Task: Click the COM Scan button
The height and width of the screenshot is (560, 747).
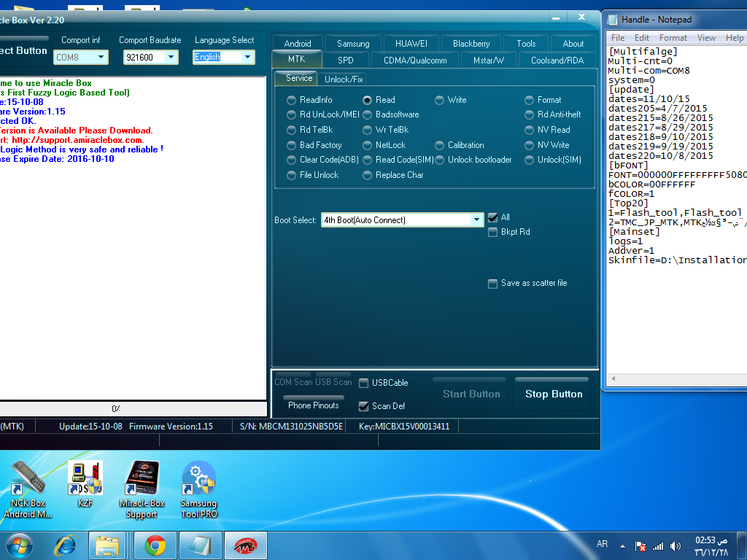Action: 293,382
